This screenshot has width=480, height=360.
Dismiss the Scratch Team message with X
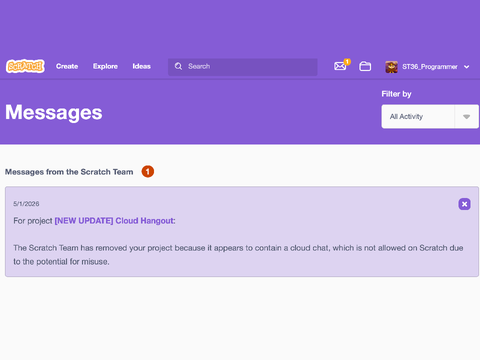464,204
